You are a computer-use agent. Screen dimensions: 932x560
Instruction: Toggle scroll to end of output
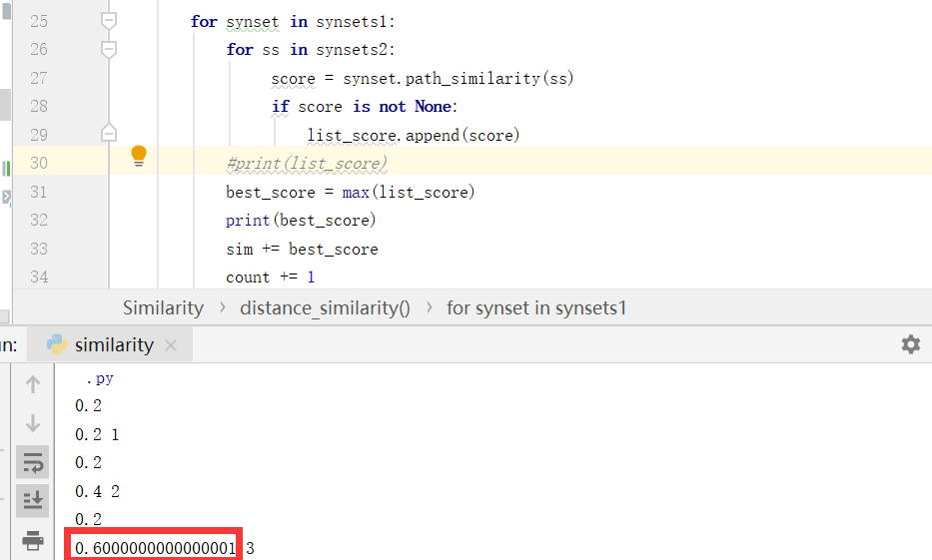point(33,501)
